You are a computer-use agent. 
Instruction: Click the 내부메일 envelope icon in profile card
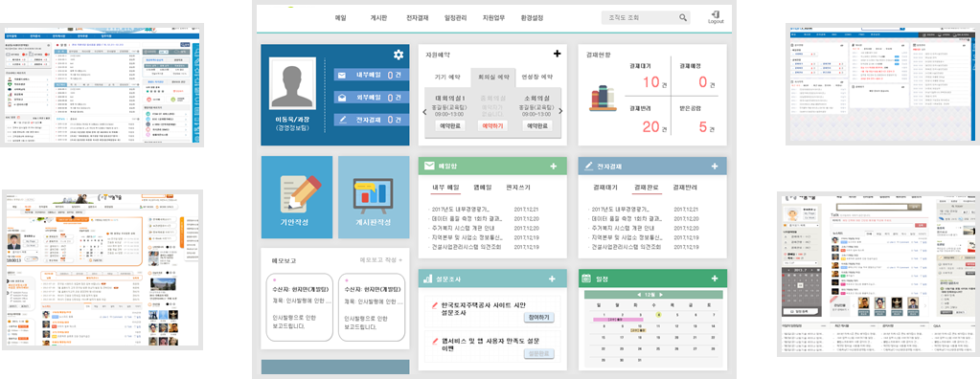(x=342, y=76)
